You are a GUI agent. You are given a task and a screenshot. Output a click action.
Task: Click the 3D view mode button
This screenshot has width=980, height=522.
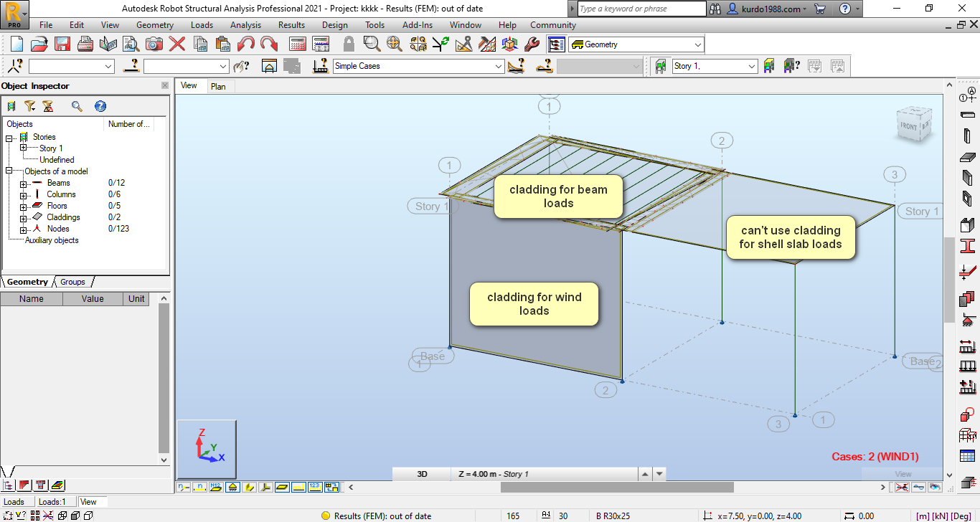(x=422, y=474)
